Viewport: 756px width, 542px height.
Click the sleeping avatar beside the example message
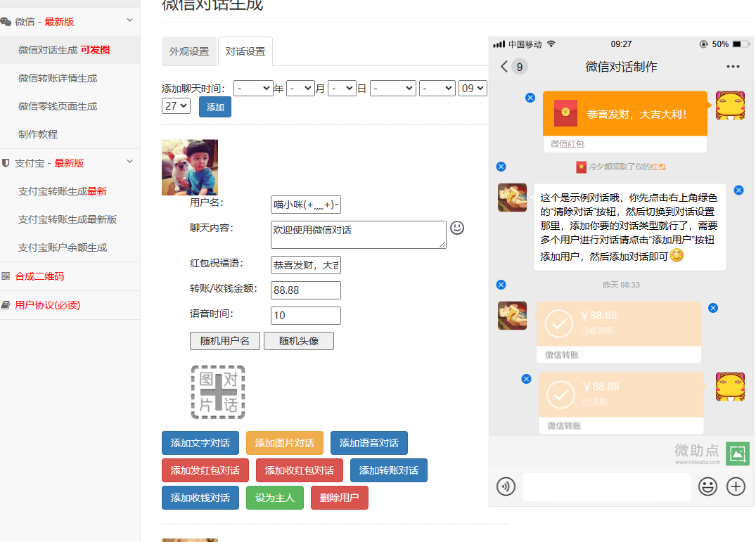[x=512, y=198]
